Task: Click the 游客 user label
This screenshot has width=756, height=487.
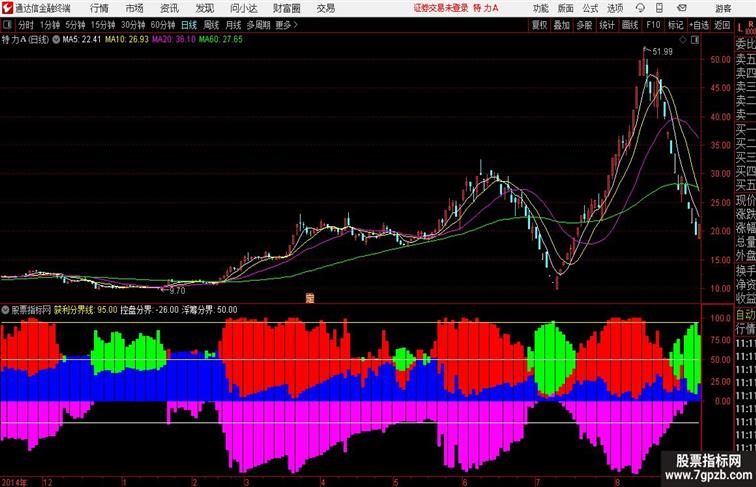Action: (723, 8)
